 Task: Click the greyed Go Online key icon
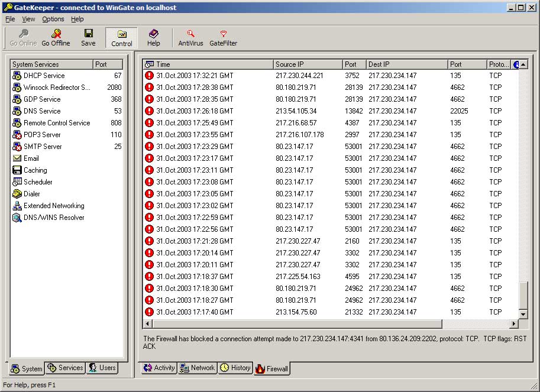(24, 34)
